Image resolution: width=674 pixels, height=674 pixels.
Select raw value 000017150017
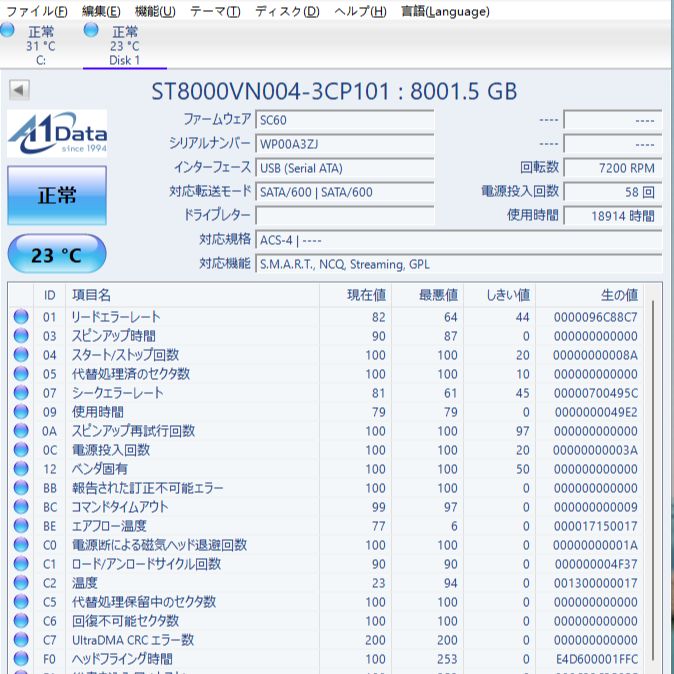click(x=596, y=526)
